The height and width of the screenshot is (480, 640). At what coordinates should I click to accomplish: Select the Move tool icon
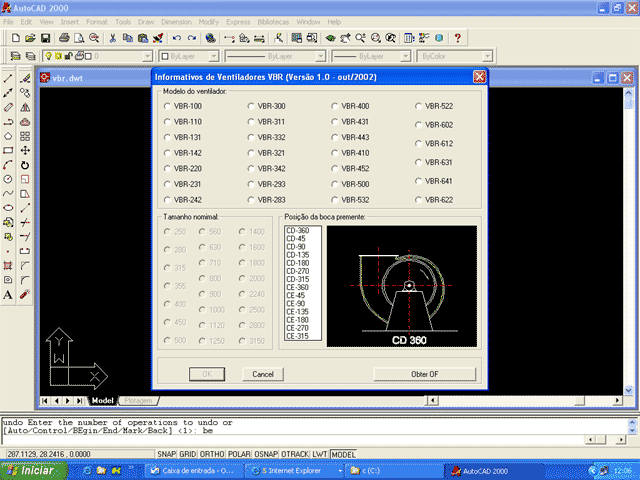[x=25, y=150]
